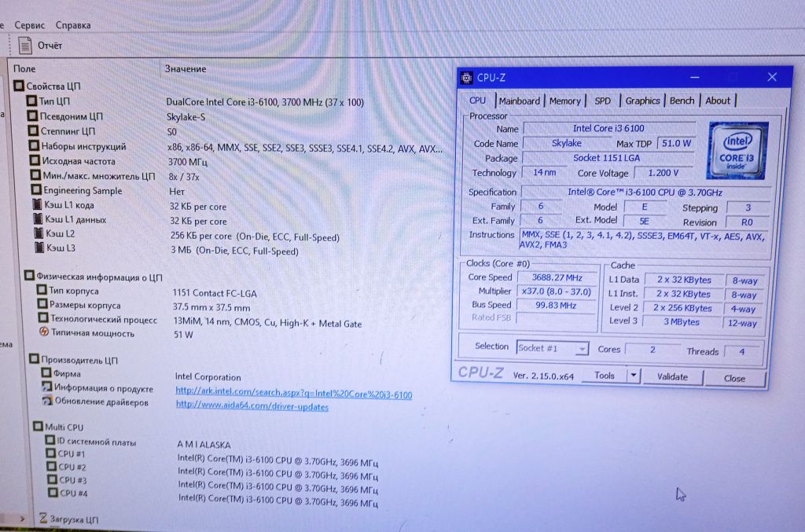This screenshot has height=532, width=805.
Task: Click the Тип корпуса row icon
Action: [x=42, y=290]
